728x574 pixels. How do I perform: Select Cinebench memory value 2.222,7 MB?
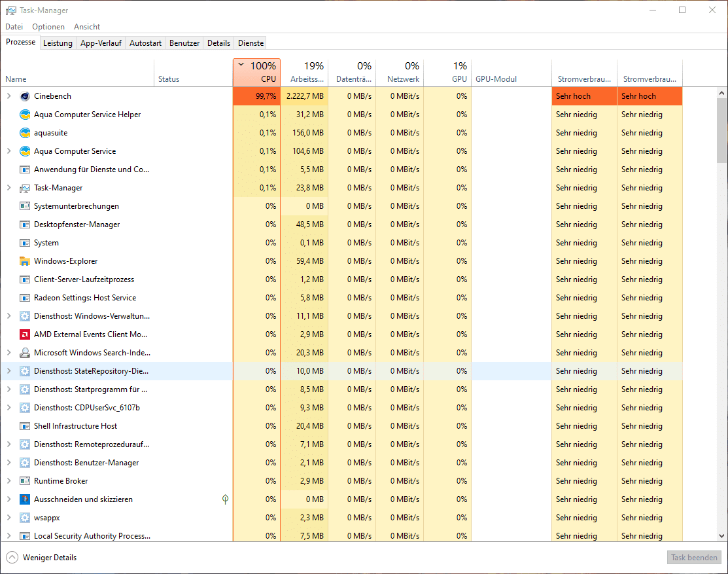[x=305, y=96]
